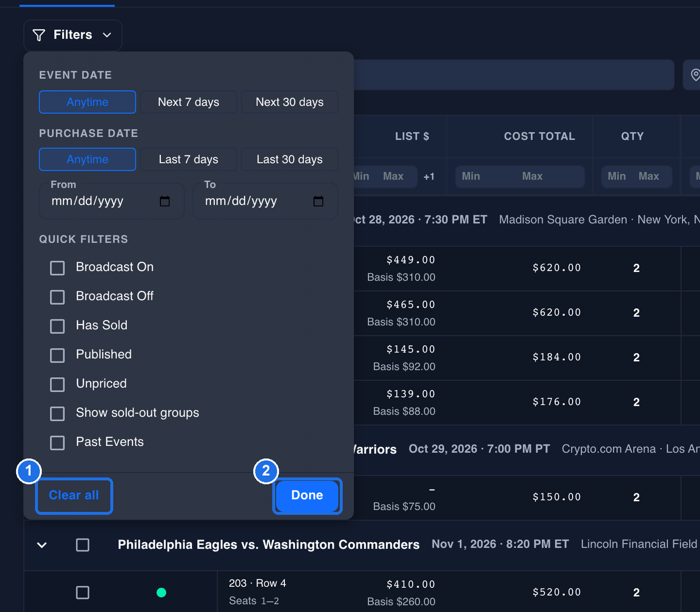Click the Madison Square Garden venue text
This screenshot has width=700, height=612.
pos(563,220)
